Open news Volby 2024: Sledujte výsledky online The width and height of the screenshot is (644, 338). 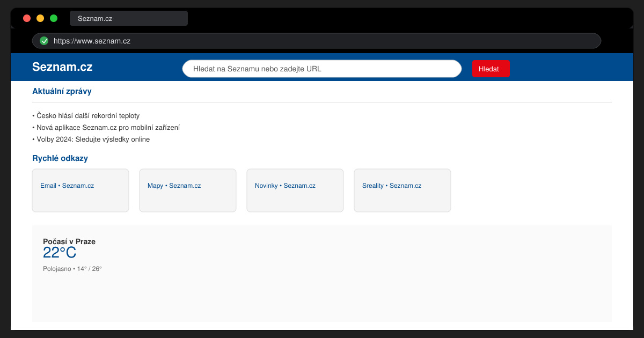[x=91, y=139]
